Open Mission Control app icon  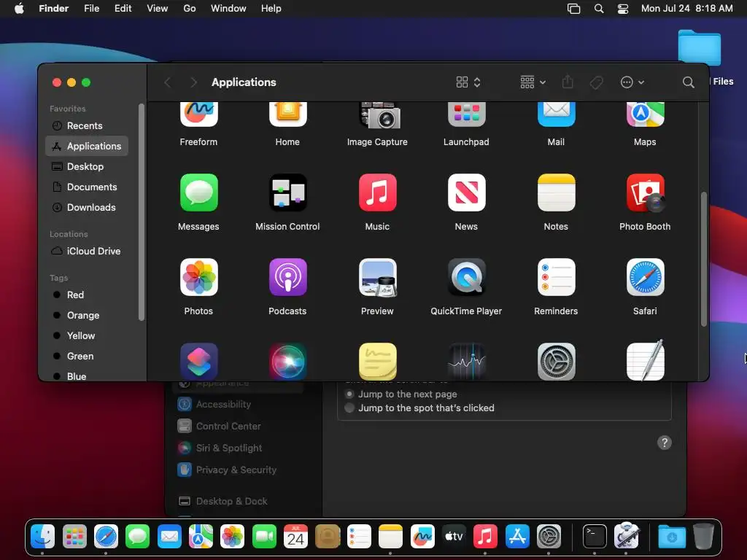pyautogui.click(x=287, y=192)
